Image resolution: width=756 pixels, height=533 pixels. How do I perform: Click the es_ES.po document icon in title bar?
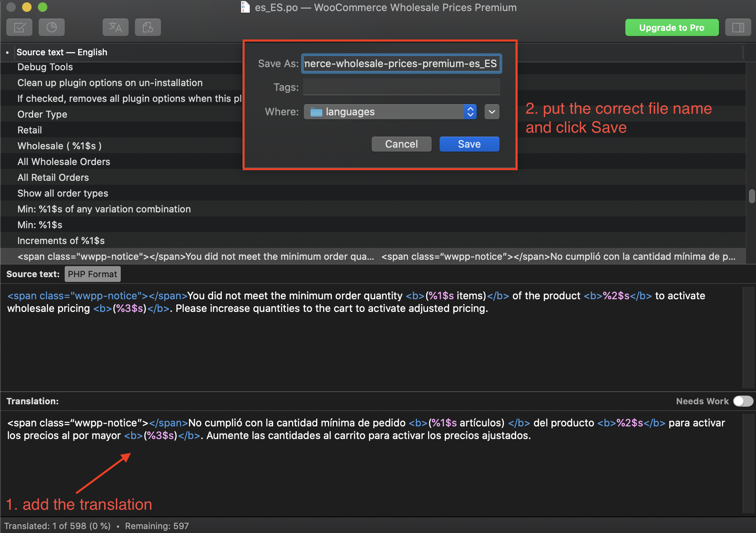[245, 7]
